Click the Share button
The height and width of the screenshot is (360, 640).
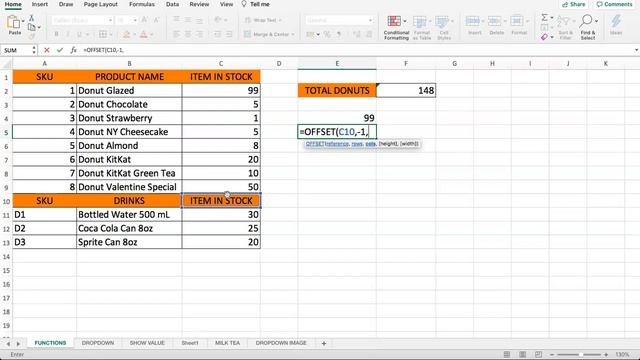(573, 4)
